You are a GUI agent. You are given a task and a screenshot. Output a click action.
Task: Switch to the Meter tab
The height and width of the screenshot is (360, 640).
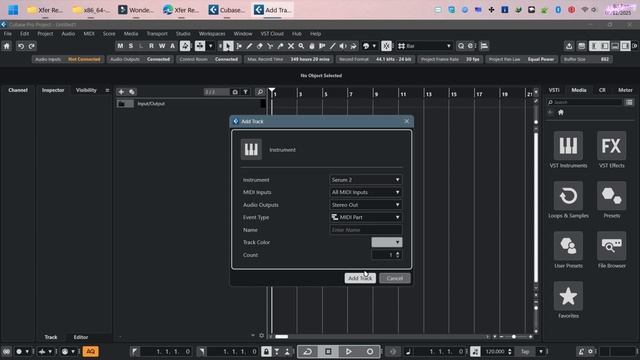coord(625,90)
